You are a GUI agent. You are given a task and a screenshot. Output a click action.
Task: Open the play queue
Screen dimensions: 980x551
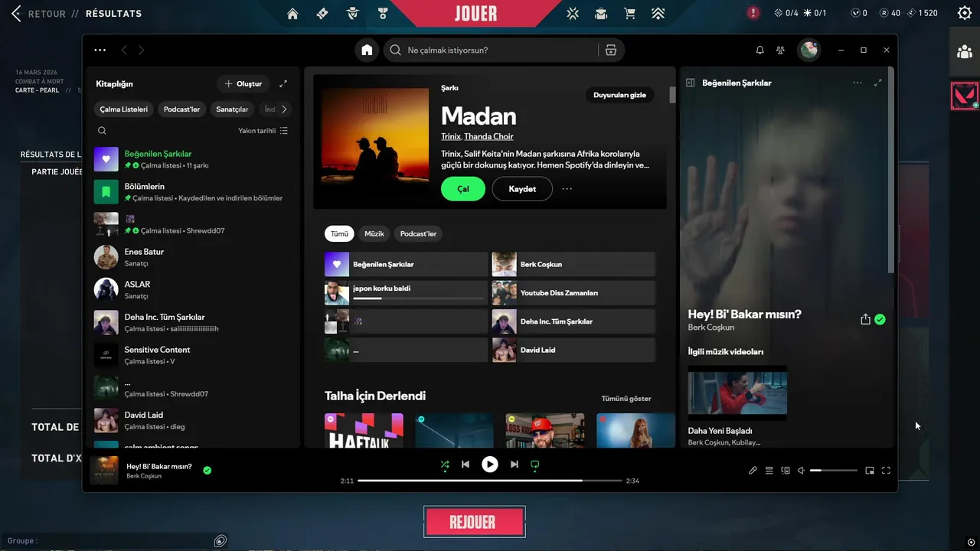point(769,471)
